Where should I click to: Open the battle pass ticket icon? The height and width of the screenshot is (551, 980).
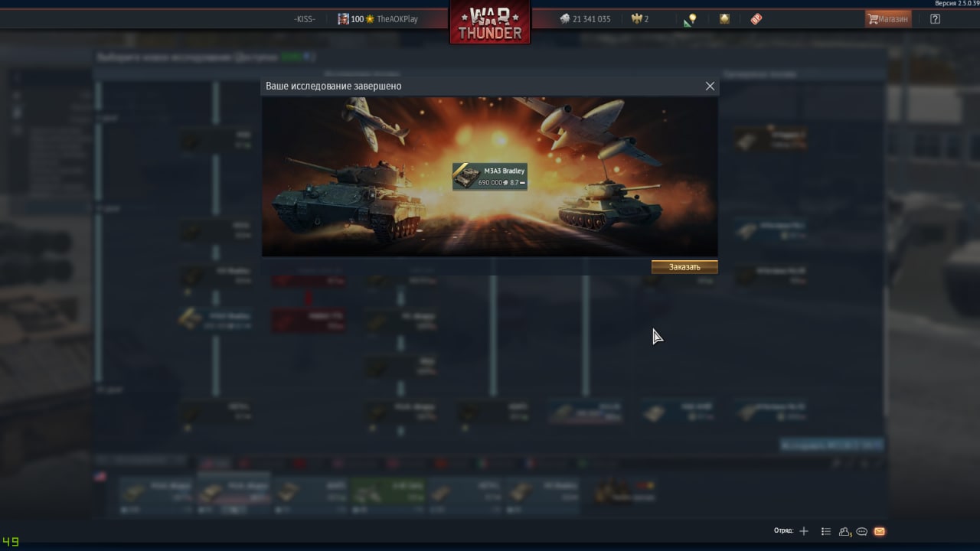[x=756, y=19]
